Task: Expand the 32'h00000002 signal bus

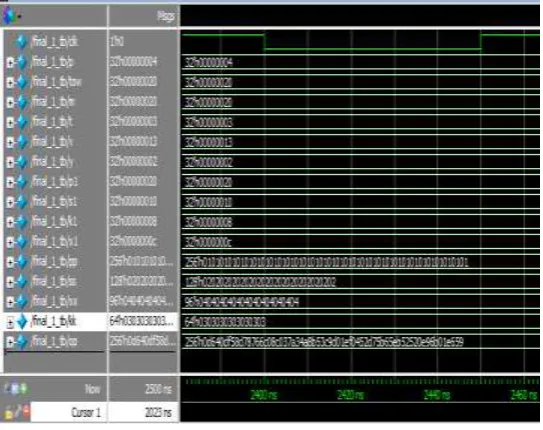Action: click(10, 162)
